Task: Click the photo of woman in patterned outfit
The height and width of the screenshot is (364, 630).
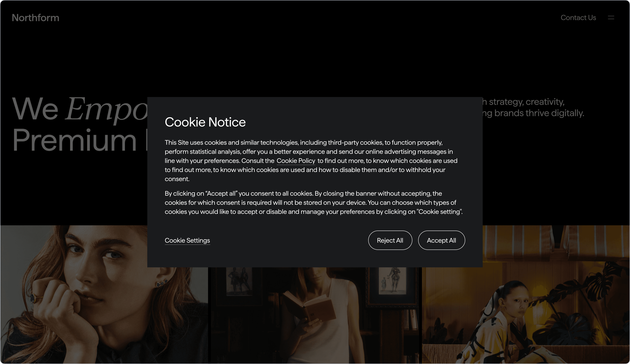Action: (526, 294)
